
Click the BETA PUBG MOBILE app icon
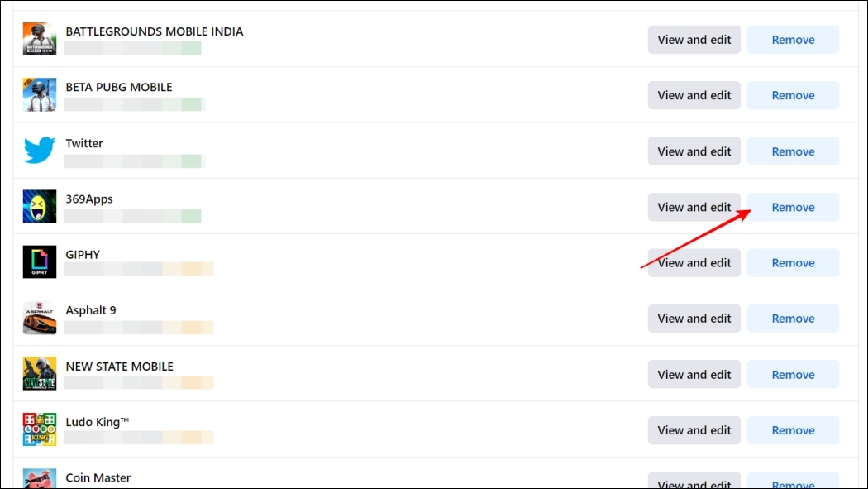pyautogui.click(x=40, y=95)
